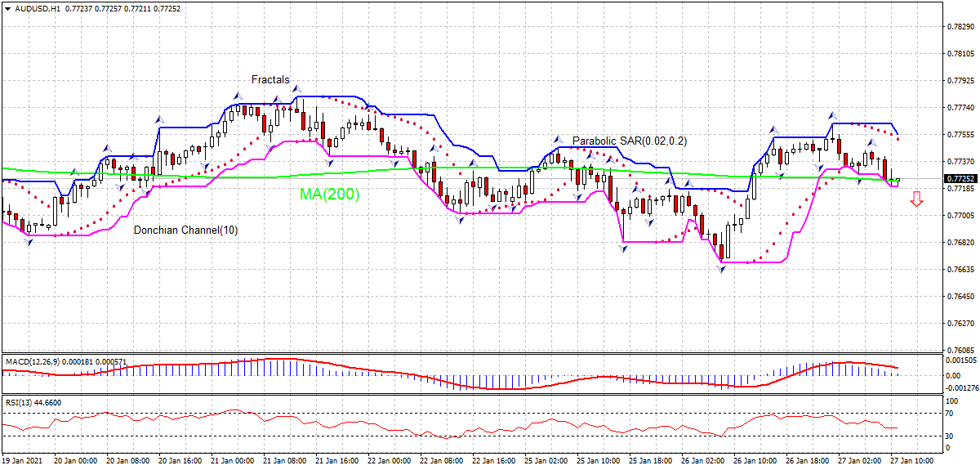The width and height of the screenshot is (980, 470).
Task: Click the fractal up arrow at the 27 Jan peak
Action: [x=833, y=115]
